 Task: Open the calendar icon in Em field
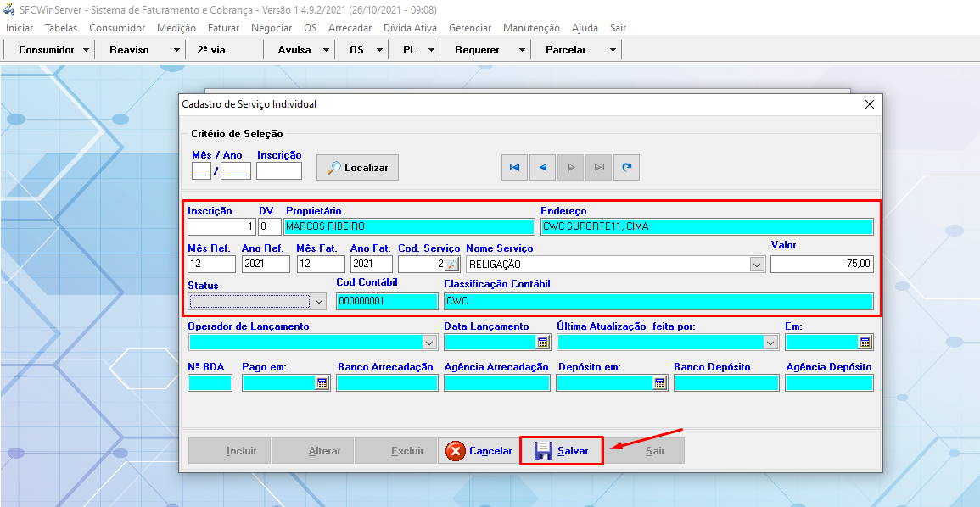tap(865, 343)
